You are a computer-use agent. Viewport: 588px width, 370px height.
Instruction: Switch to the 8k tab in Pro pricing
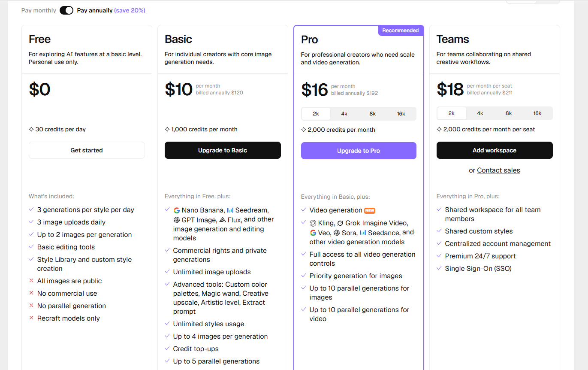coord(372,113)
